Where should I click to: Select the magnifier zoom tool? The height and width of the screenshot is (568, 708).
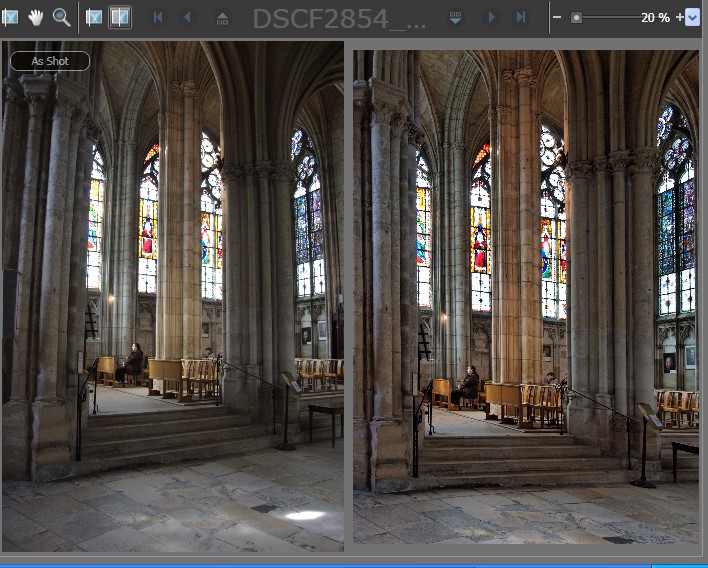61,18
